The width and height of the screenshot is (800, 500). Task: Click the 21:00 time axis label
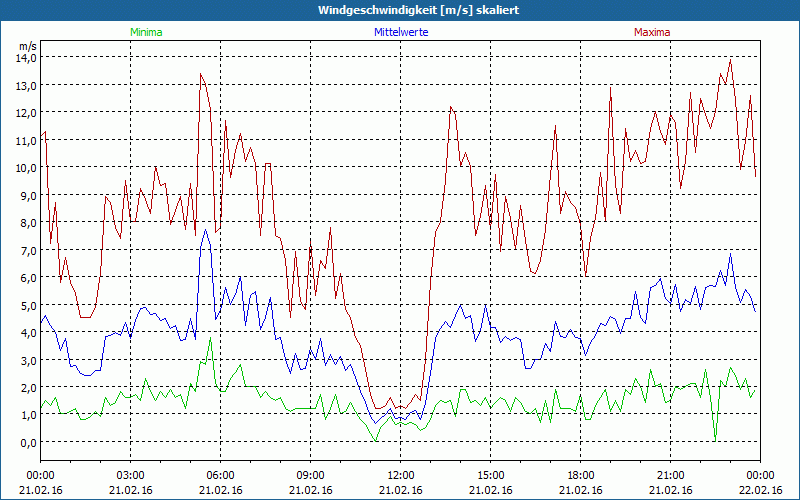click(x=670, y=475)
